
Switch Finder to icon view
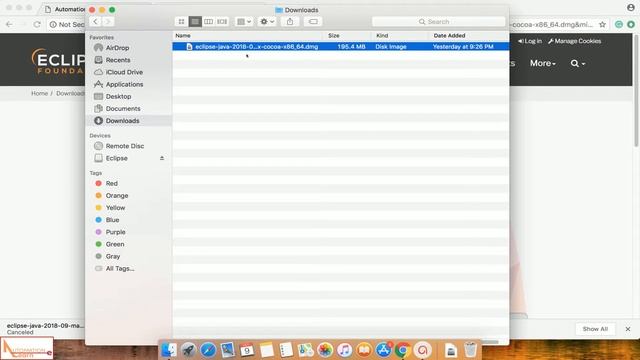pyautogui.click(x=181, y=22)
